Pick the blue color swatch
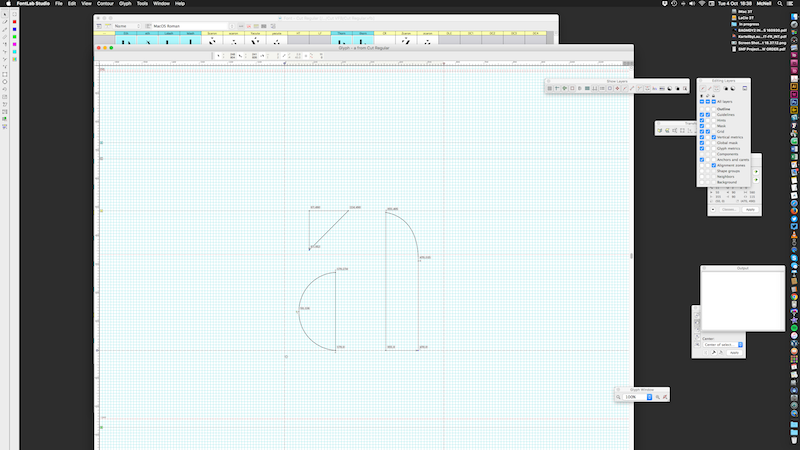The width and height of the screenshot is (800, 450). (14, 29)
